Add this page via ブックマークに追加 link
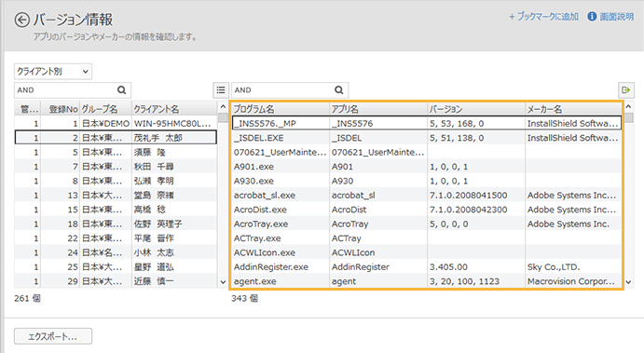The image size is (644, 353). 543,17
